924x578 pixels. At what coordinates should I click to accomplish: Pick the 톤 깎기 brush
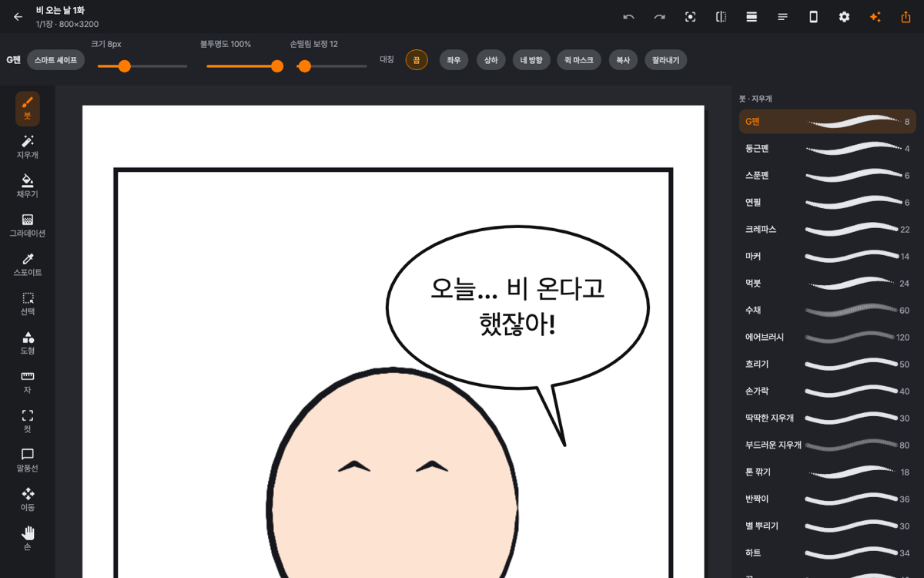[828, 472]
